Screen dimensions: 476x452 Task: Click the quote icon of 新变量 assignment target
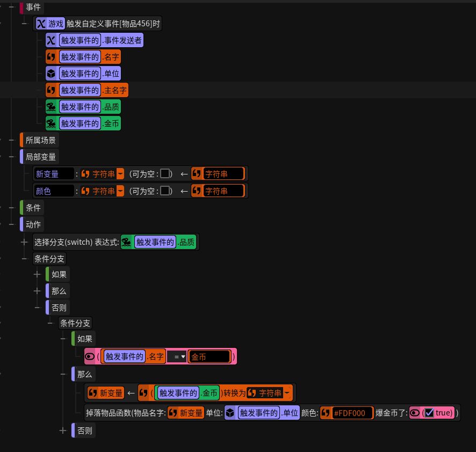[92, 393]
